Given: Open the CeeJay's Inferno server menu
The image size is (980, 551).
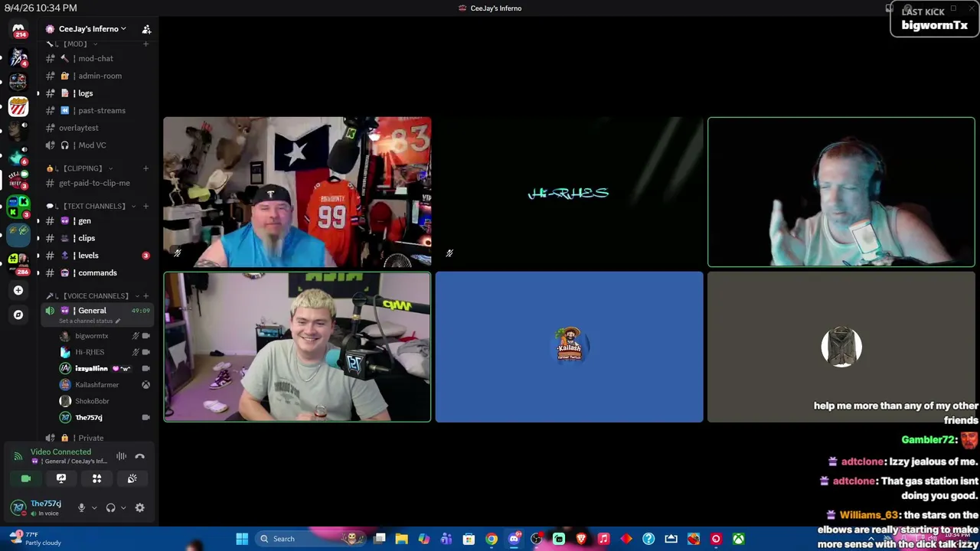Looking at the screenshot, I should [x=92, y=29].
